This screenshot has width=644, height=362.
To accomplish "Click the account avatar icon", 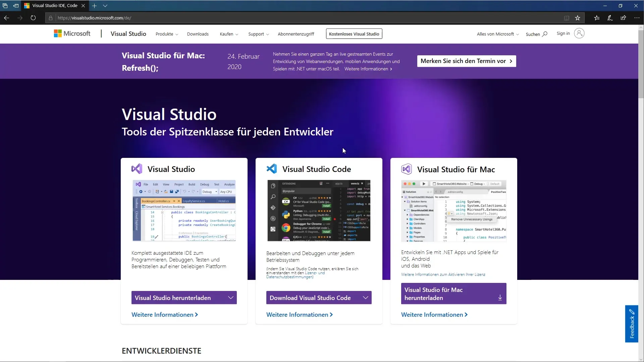I will pyautogui.click(x=579, y=34).
